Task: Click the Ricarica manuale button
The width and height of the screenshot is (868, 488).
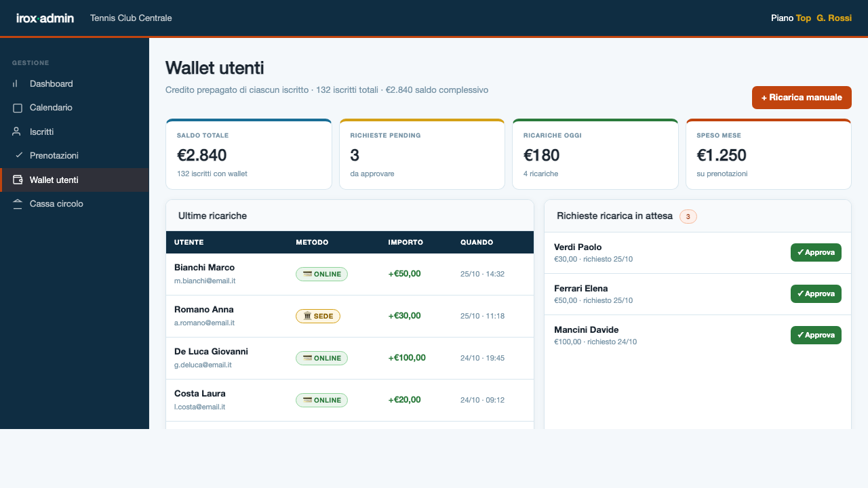Action: pos(802,98)
